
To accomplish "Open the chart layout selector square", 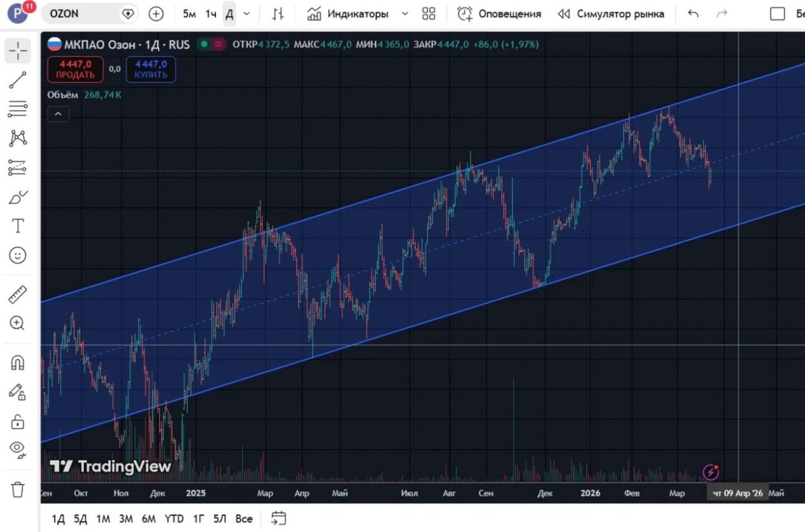I will point(777,13).
